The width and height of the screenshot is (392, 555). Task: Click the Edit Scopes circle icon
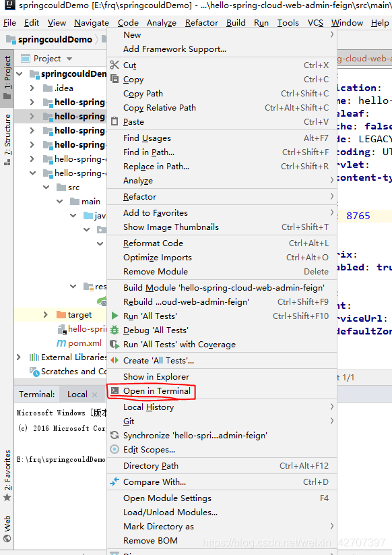(115, 449)
